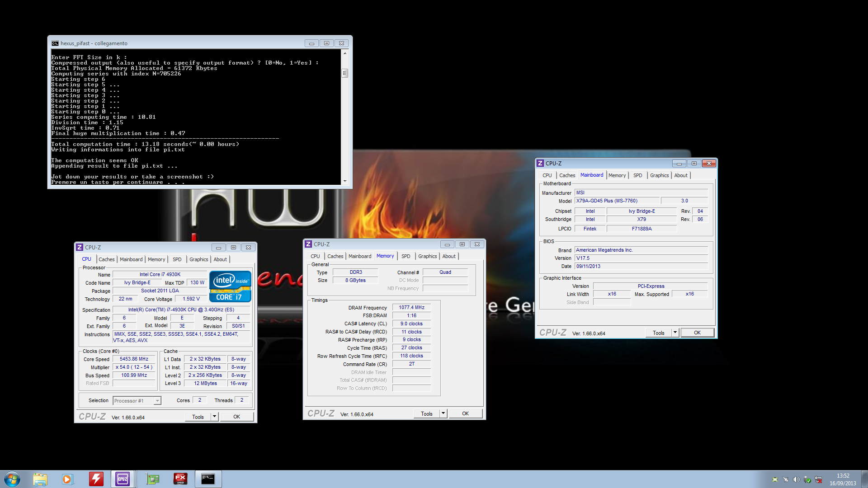This screenshot has width=868, height=488.
Task: Open SPD tab in Memory CPU-Z window
Action: [406, 256]
